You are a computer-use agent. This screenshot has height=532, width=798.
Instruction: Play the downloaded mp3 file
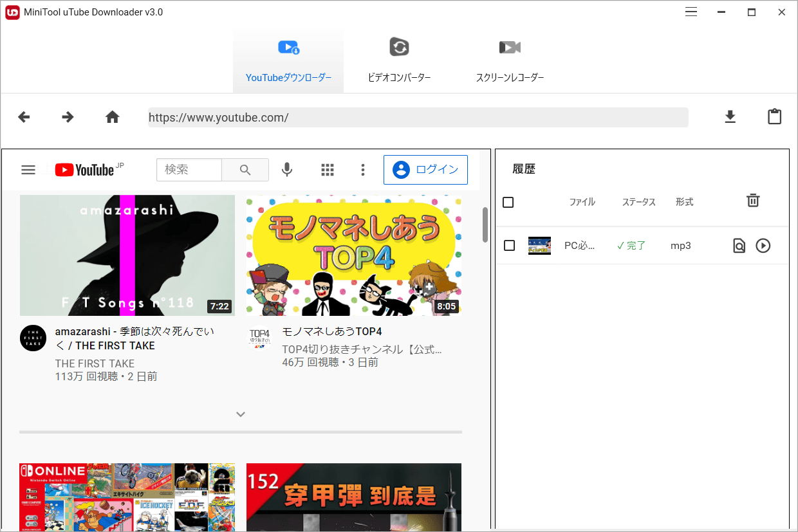[x=763, y=245]
